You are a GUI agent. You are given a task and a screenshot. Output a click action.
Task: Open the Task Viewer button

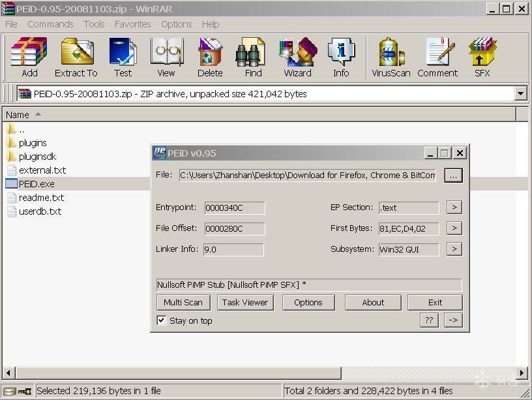(x=245, y=302)
